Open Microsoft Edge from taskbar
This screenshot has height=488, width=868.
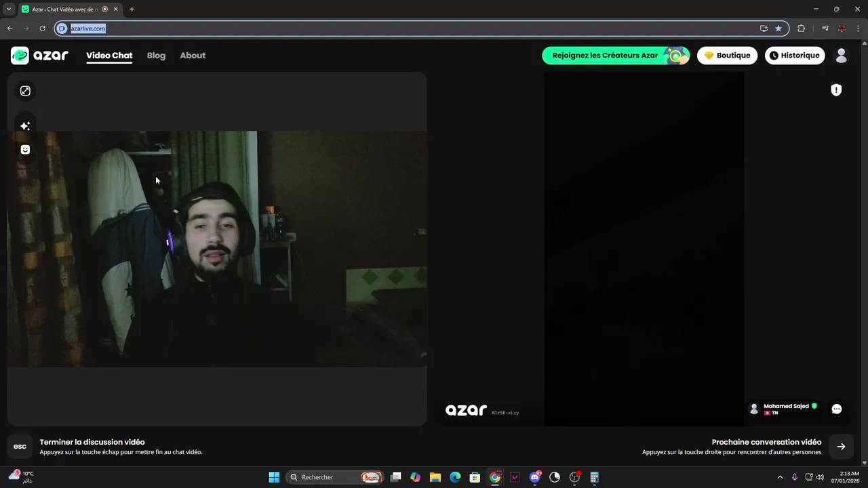(x=455, y=477)
